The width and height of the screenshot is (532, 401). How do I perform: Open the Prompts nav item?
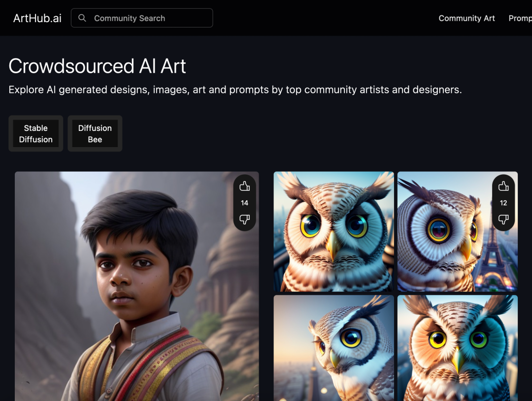coord(520,18)
